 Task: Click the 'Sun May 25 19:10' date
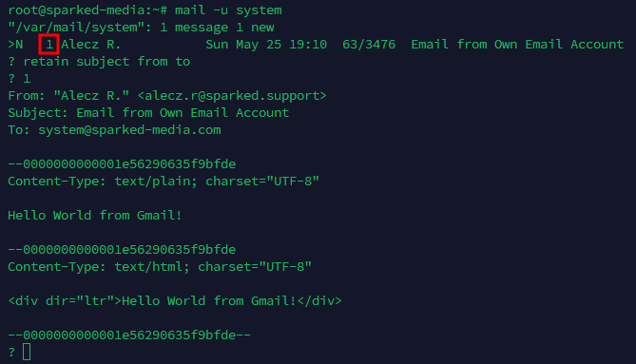tap(266, 44)
